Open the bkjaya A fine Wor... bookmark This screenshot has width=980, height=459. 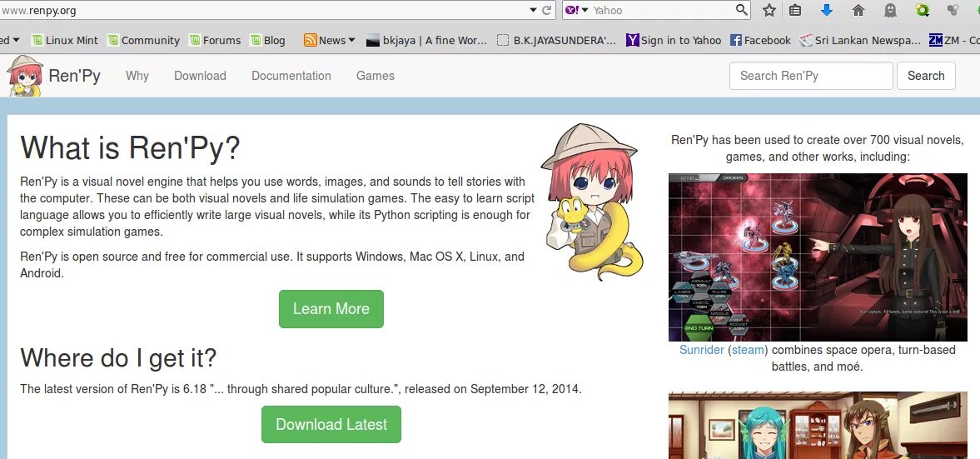[x=426, y=40]
